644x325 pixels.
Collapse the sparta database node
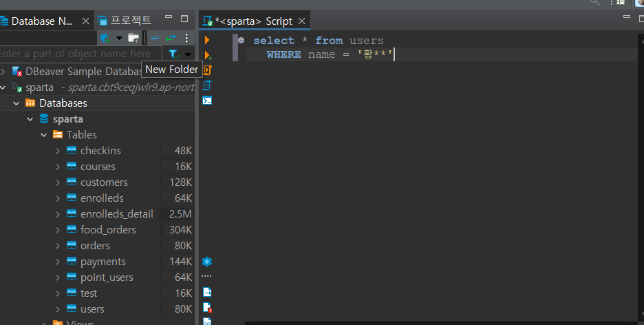(x=30, y=119)
